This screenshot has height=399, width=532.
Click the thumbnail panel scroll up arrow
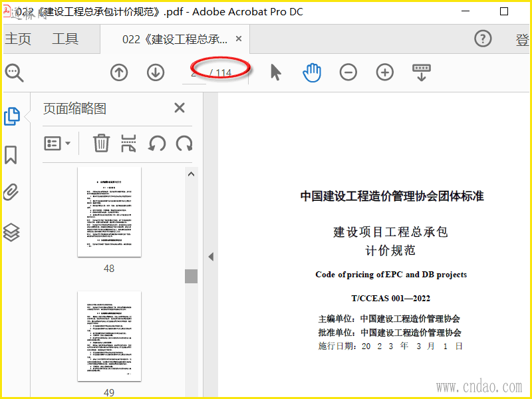[x=192, y=174]
